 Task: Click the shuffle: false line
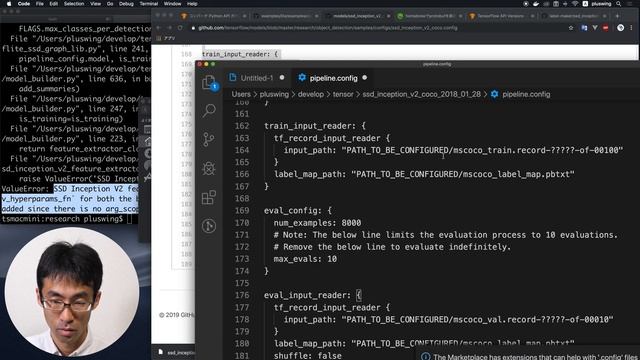pos(307,356)
